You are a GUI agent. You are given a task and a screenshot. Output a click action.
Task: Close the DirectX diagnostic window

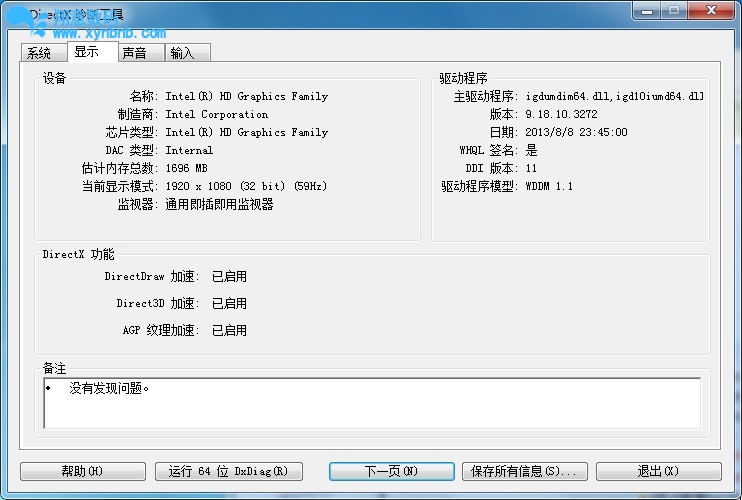tap(711, 11)
